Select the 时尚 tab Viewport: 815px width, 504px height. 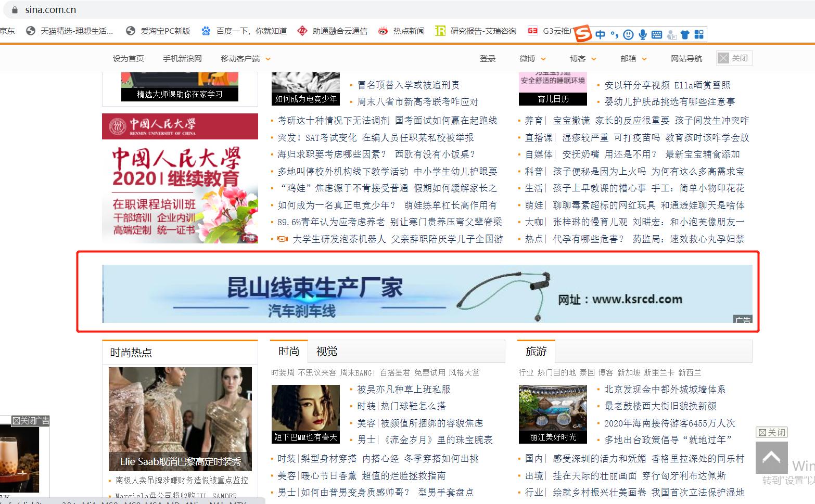tap(289, 352)
